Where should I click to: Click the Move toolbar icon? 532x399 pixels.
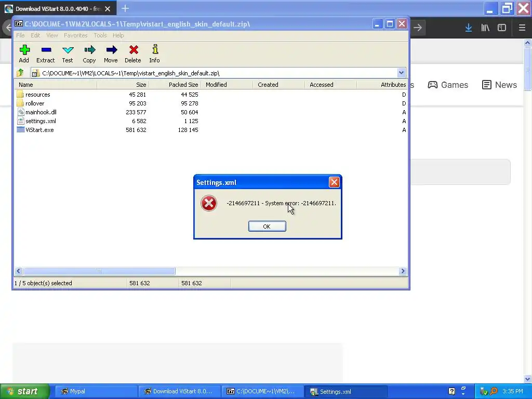pyautogui.click(x=111, y=50)
